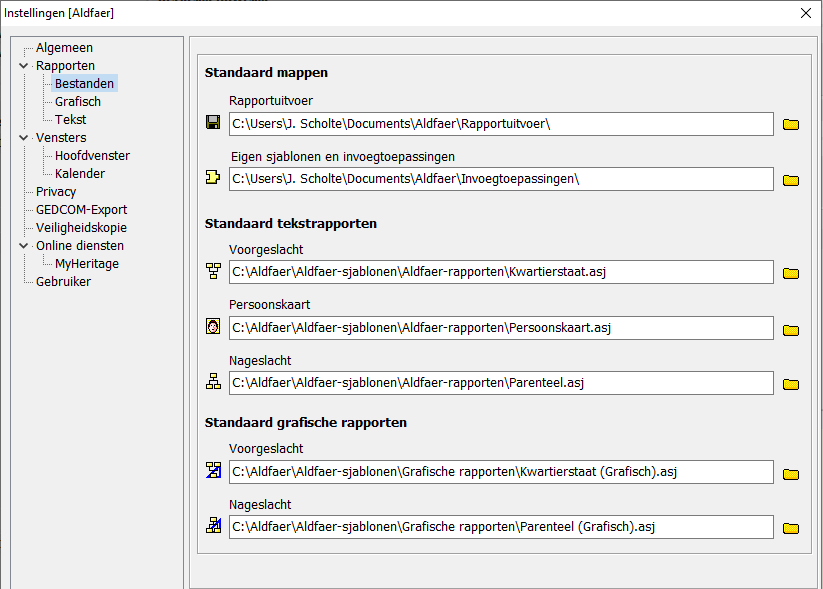The height and width of the screenshot is (589, 823).
Task: Collapse the Rapporten tree node
Action: tap(24, 66)
